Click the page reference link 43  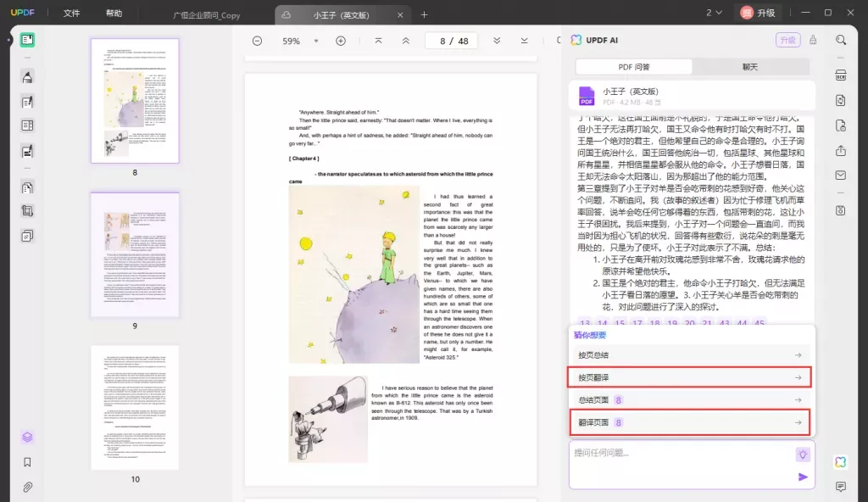coord(725,323)
